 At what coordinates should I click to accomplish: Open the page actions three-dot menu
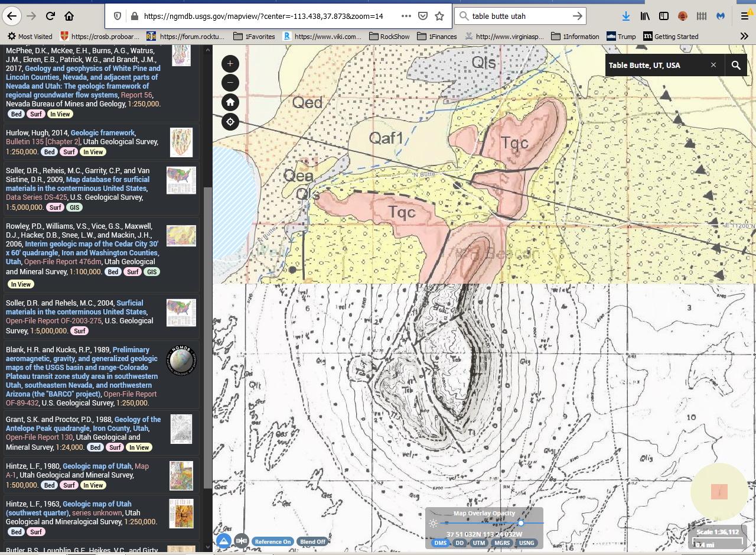click(406, 16)
